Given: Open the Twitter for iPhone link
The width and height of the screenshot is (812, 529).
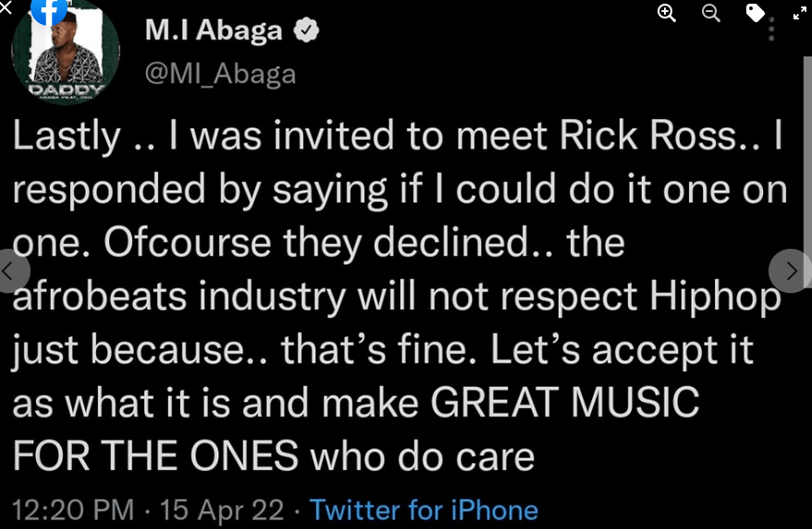Looking at the screenshot, I should pos(424,510).
